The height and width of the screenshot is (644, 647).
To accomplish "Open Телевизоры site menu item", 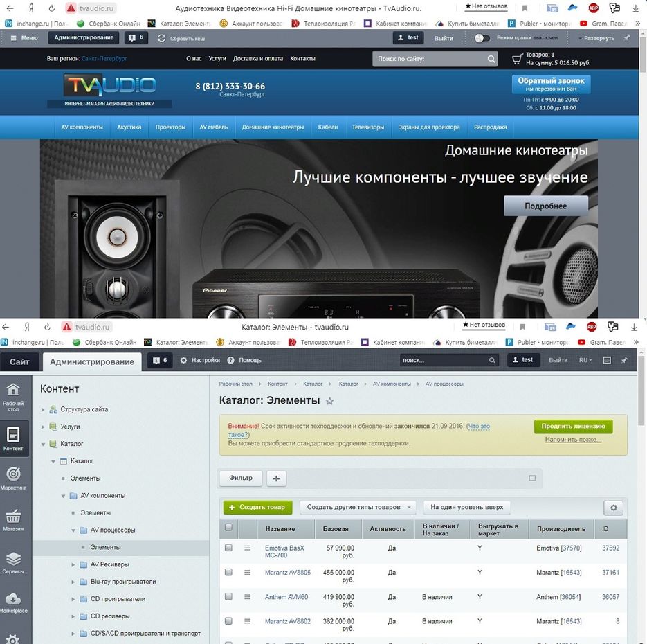I will click(x=367, y=127).
